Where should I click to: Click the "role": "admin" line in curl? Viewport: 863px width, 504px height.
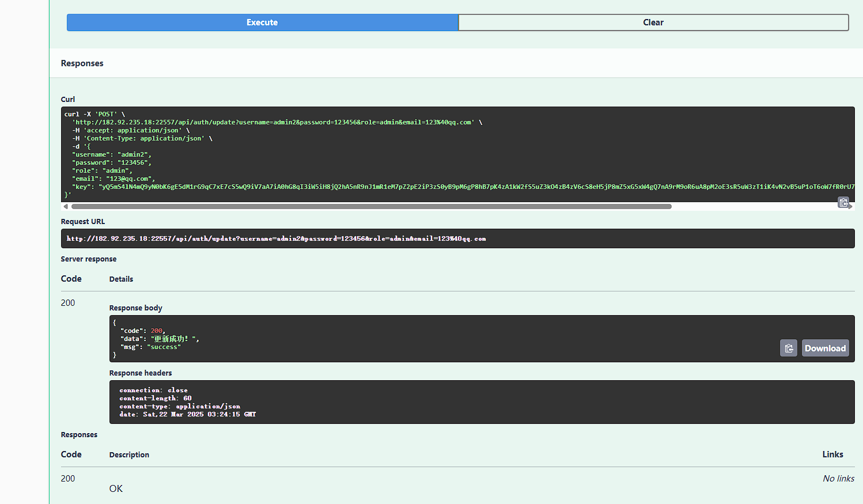[x=102, y=170]
